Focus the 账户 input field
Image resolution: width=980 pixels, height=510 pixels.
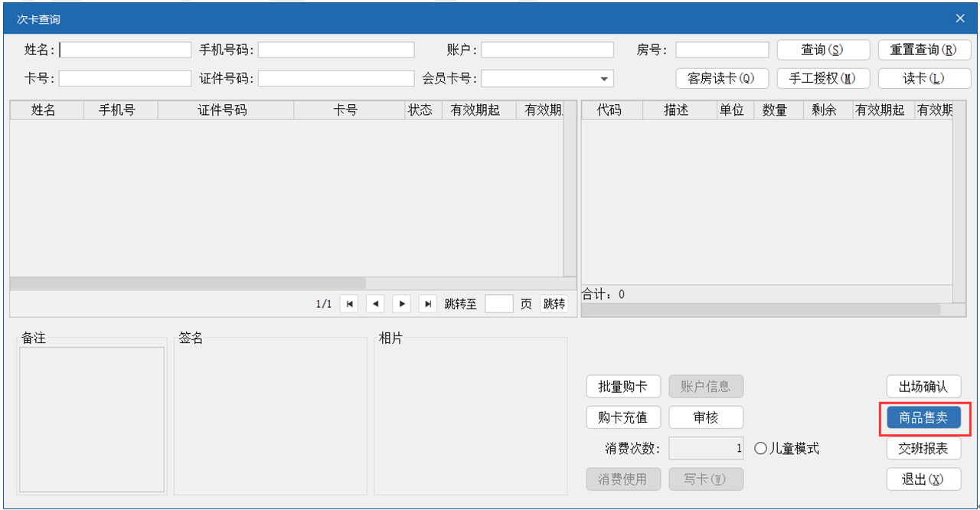[x=547, y=50]
